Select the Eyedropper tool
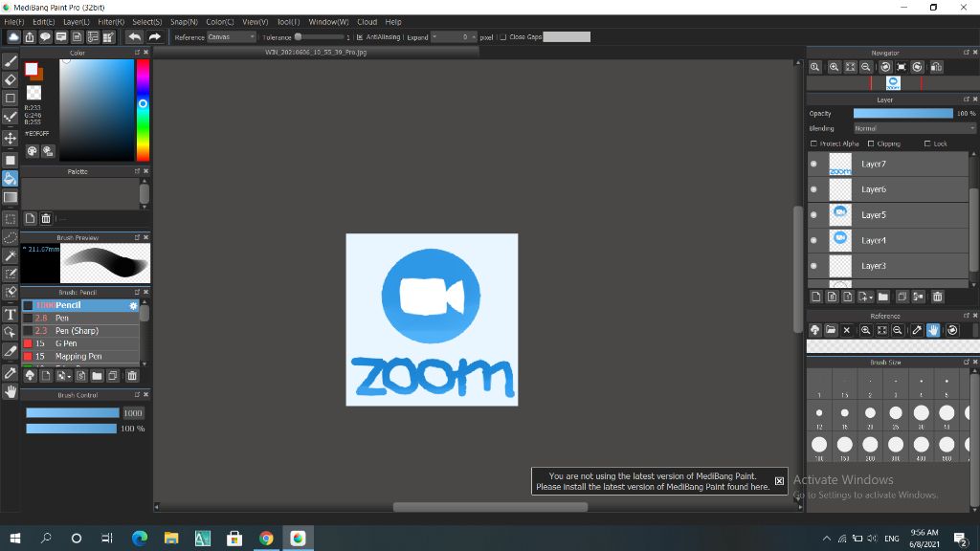980x551 pixels. [x=10, y=373]
